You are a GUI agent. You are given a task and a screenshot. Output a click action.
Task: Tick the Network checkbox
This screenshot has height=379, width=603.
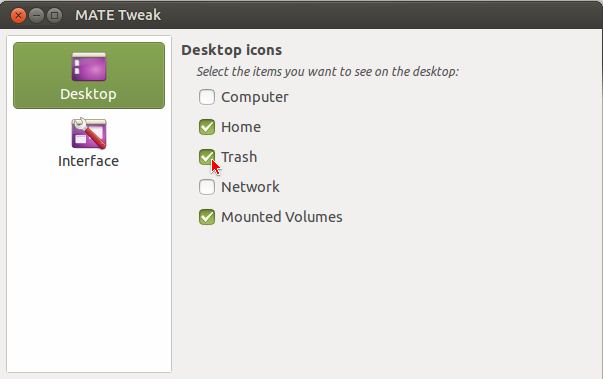coord(207,187)
